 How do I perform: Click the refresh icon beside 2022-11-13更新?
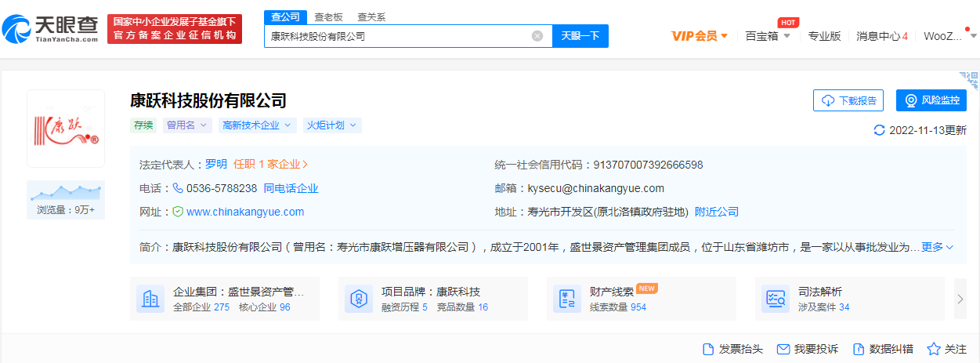pyautogui.click(x=879, y=130)
